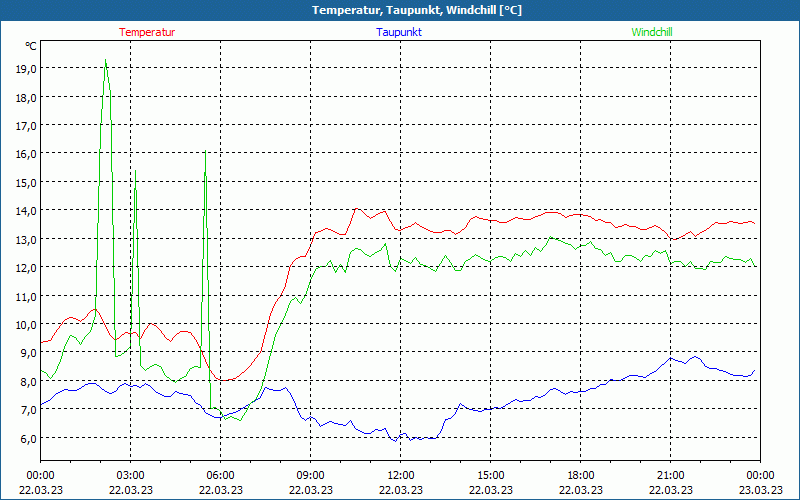
Task: Click the 14,0 y-axis value
Action: (x=26, y=211)
